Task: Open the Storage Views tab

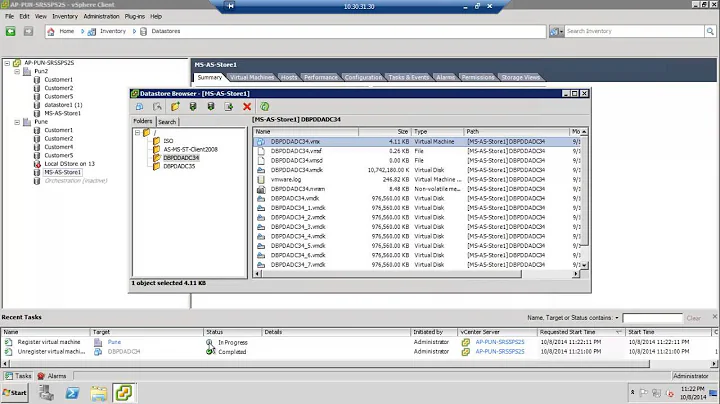Action: [521, 78]
